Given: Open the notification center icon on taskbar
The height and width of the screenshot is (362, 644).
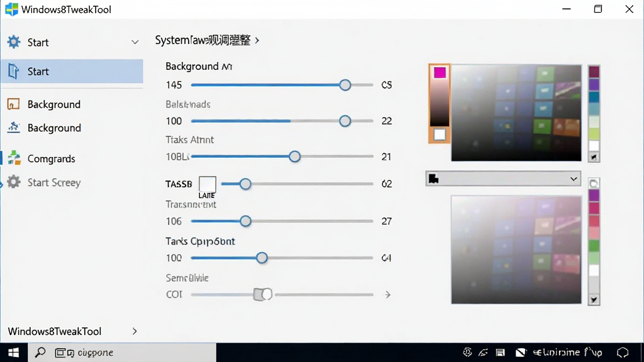Looking at the screenshot, I should (623, 353).
